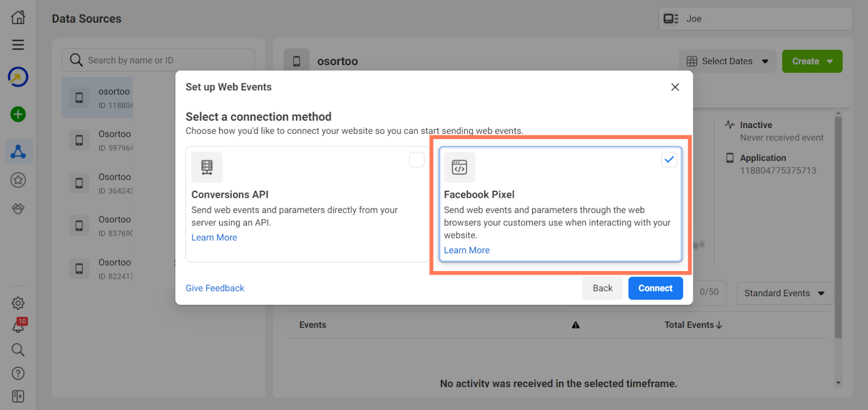Open the Data Sources triangle icon
The width and height of the screenshot is (868, 410).
(18, 152)
